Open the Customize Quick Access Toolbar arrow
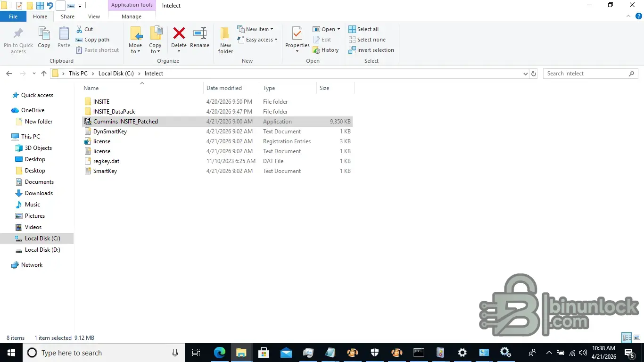This screenshot has height=362, width=644. pos(80,6)
